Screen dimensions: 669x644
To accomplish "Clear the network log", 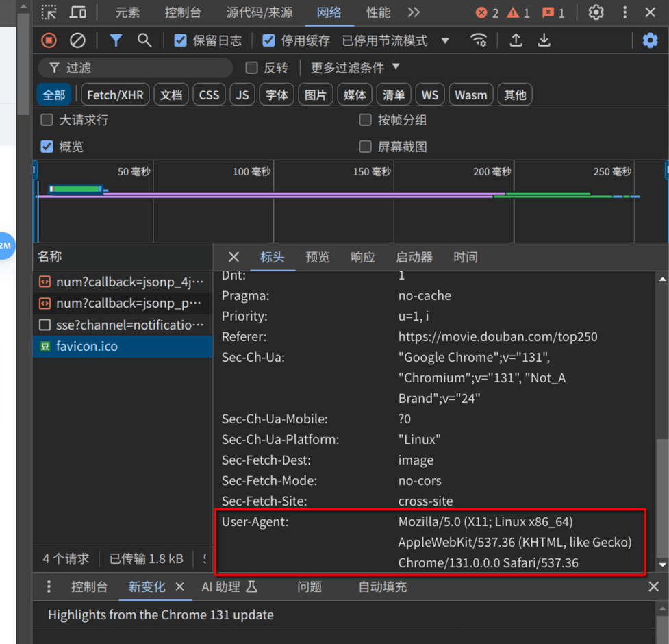I will pyautogui.click(x=78, y=40).
